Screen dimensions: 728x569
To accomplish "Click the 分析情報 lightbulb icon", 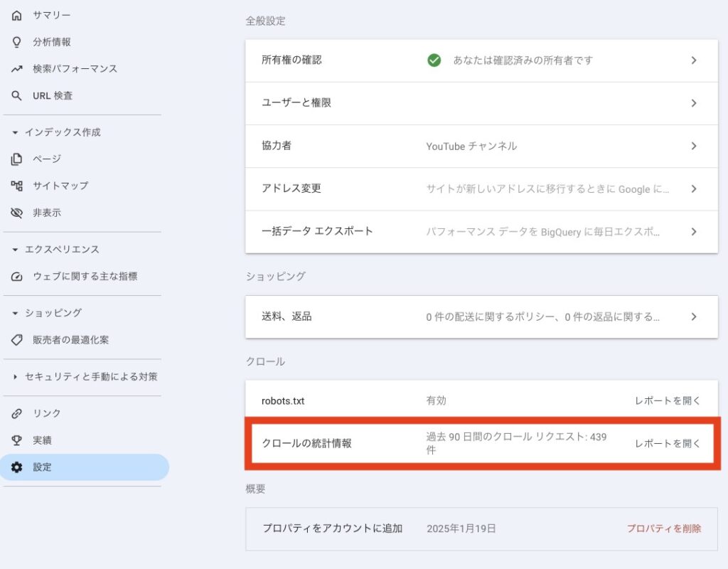I will coord(17,42).
